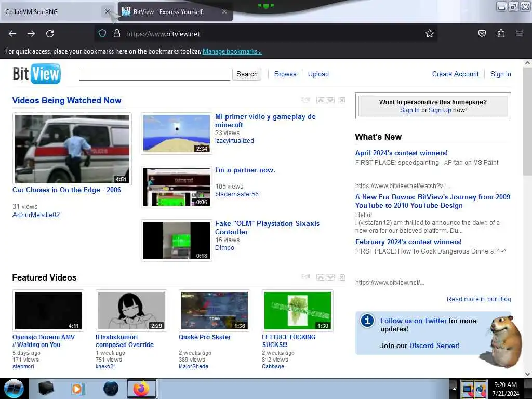Screen dimensions: 532x399
Task: Open the Firefox hamburger application menu
Action: pyautogui.click(x=520, y=33)
